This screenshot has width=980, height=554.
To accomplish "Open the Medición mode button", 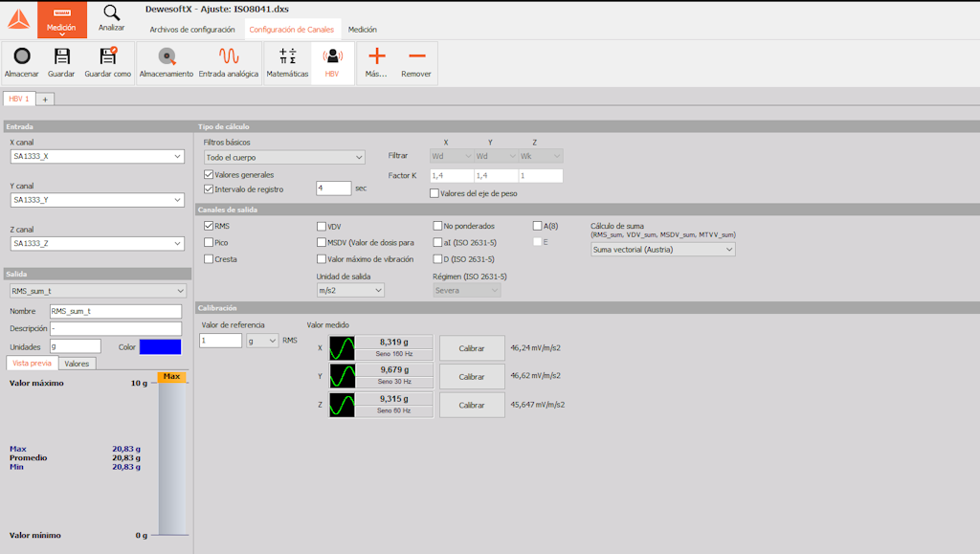I will click(62, 19).
